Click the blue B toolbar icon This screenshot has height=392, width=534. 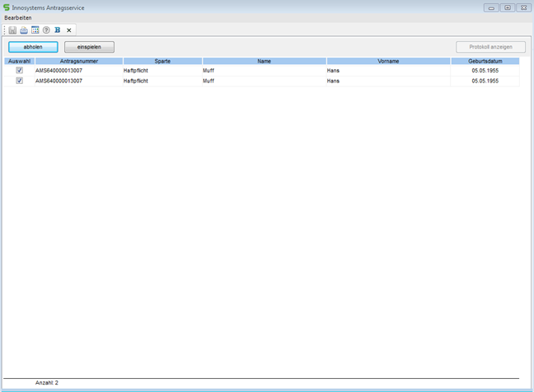tap(58, 30)
